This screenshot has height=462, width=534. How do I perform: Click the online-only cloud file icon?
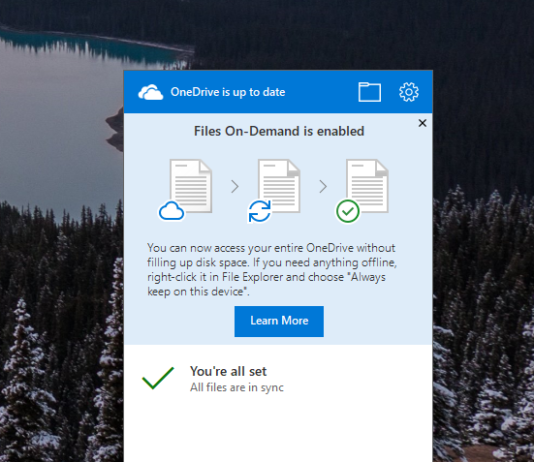coord(185,191)
